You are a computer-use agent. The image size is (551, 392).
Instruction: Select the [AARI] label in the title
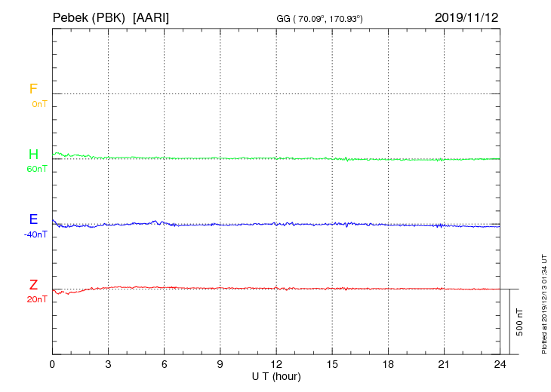[151, 18]
